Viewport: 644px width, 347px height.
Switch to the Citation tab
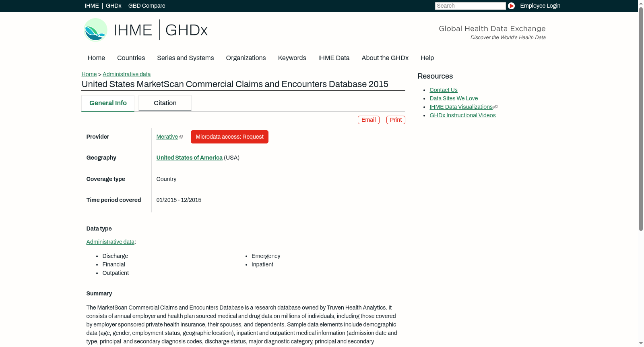[x=165, y=103]
